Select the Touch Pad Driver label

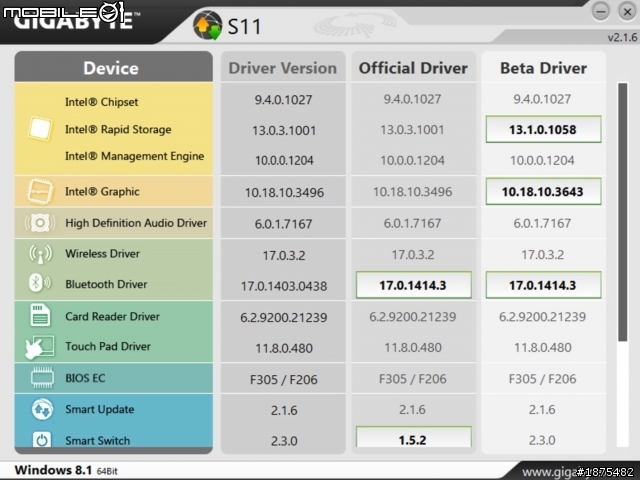(108, 346)
